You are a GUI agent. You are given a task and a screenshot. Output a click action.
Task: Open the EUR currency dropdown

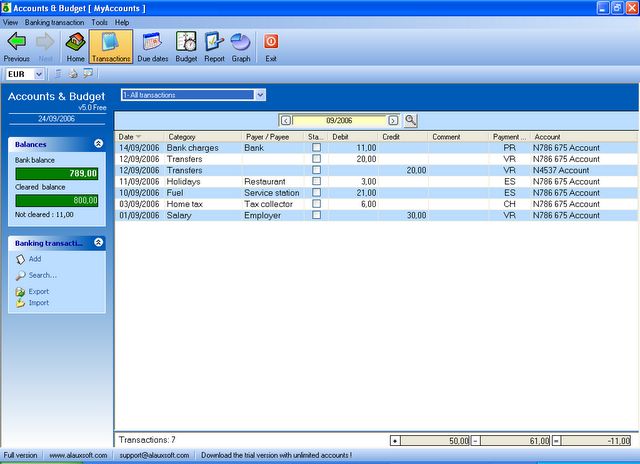tap(38, 74)
